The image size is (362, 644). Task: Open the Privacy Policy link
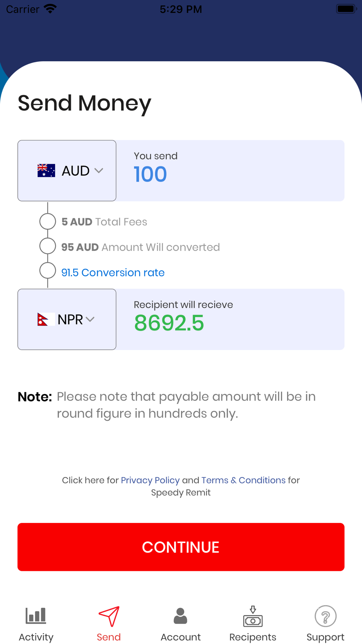click(150, 480)
